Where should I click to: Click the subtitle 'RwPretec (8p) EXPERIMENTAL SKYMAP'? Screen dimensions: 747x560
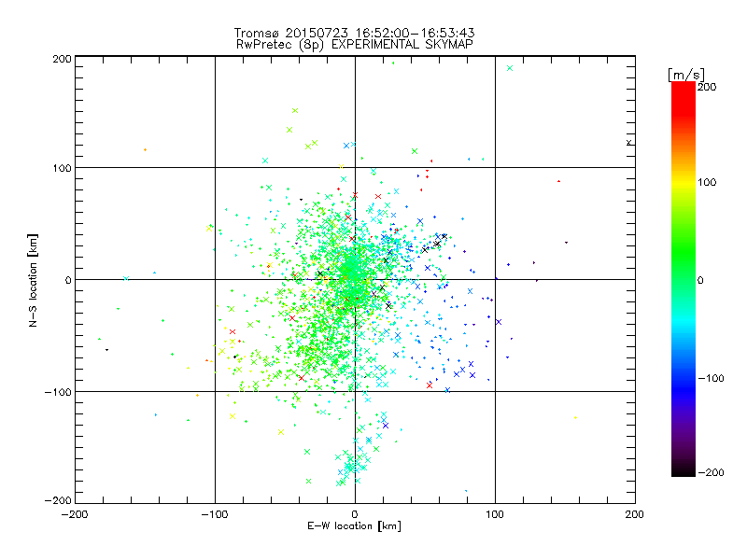point(354,45)
